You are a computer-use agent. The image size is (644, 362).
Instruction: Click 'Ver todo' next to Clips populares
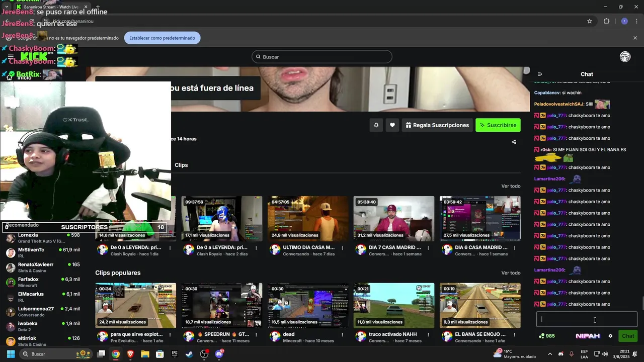click(x=511, y=273)
